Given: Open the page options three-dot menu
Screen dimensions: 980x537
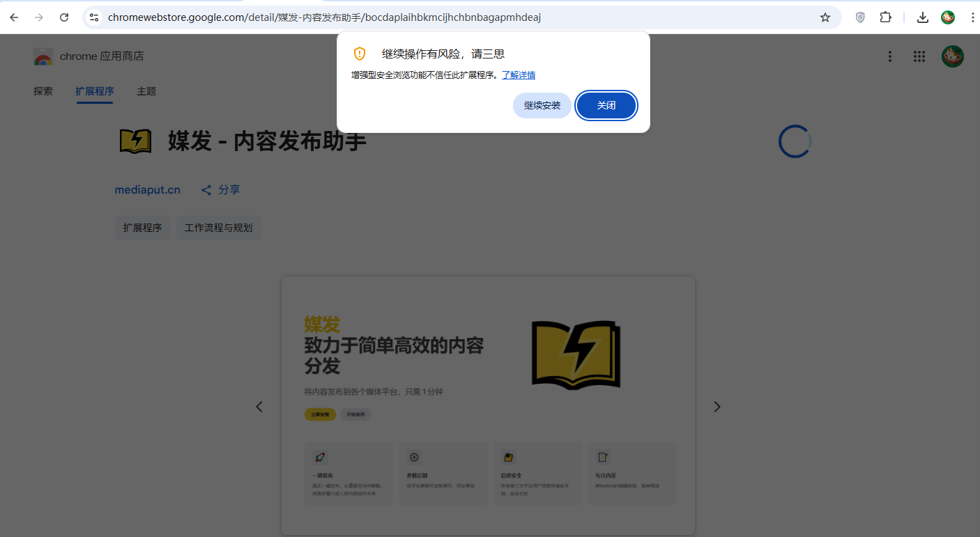Looking at the screenshot, I should coord(890,56).
